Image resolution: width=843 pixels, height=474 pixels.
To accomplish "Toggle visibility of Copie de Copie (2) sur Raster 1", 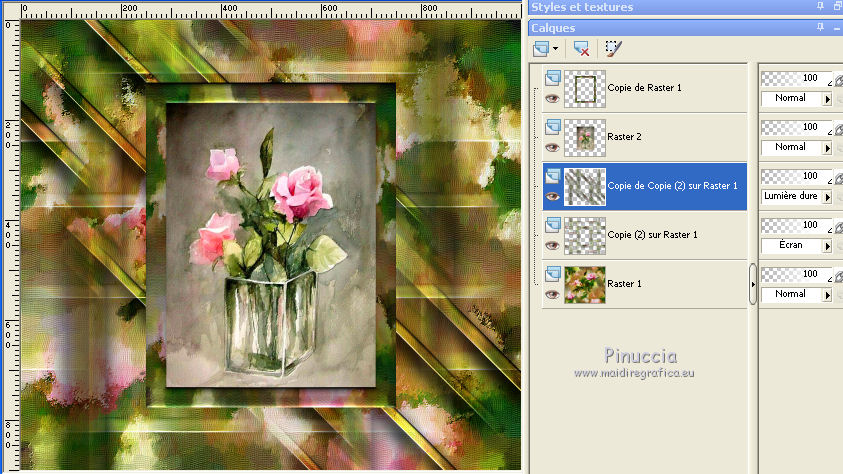I will click(552, 197).
